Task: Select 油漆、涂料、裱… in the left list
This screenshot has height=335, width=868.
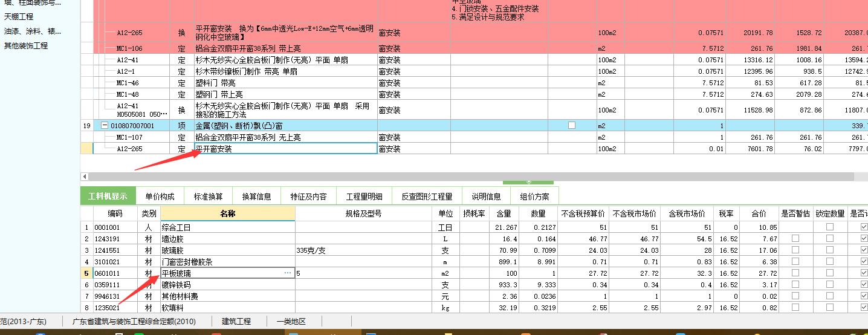Action: (33, 31)
